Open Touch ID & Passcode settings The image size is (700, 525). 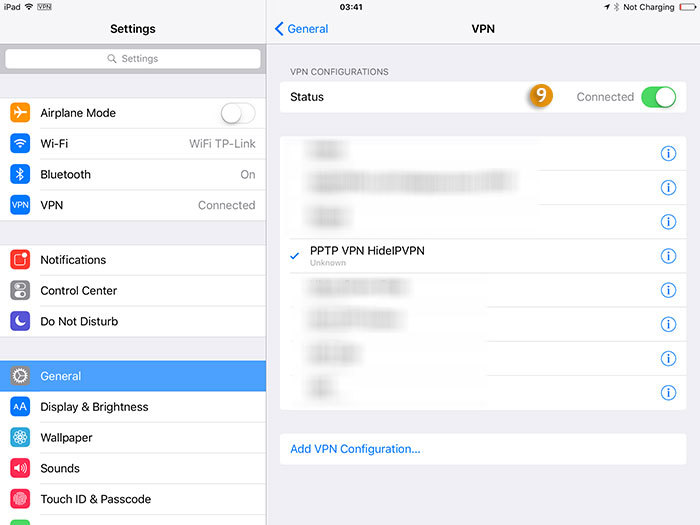[133, 499]
